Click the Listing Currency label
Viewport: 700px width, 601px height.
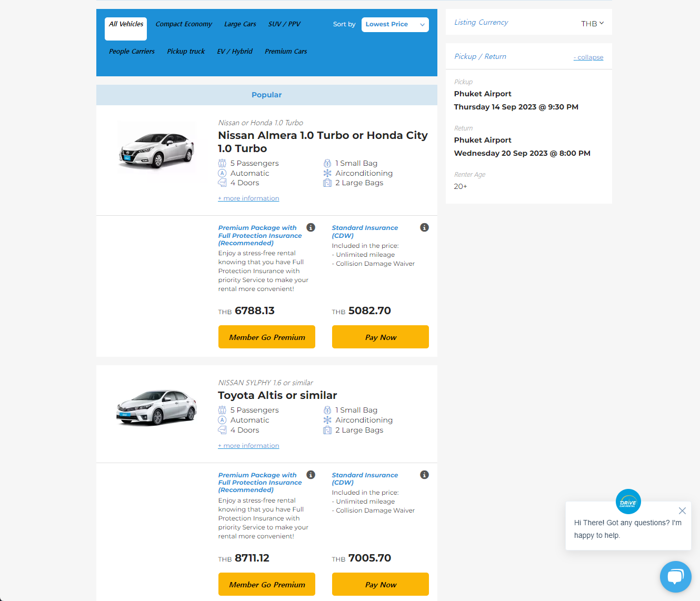pos(481,22)
